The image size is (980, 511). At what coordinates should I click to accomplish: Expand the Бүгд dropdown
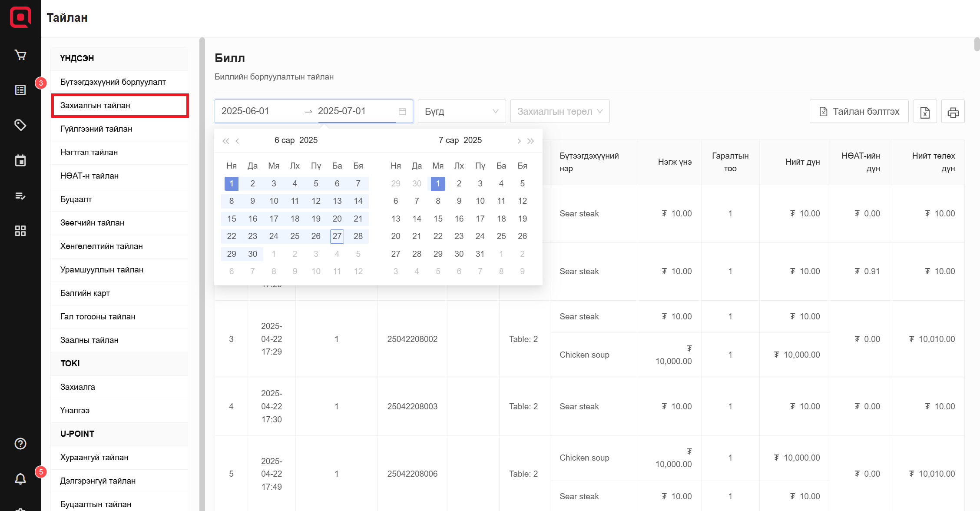(x=461, y=112)
